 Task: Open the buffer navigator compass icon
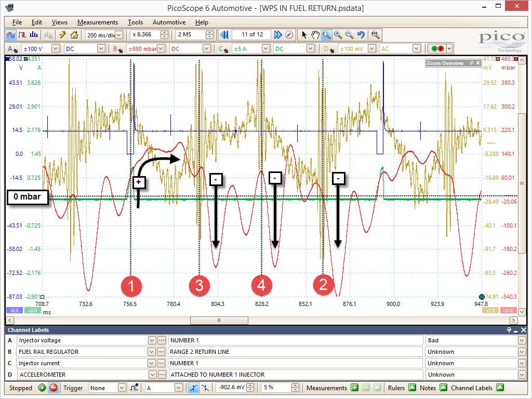click(x=289, y=35)
